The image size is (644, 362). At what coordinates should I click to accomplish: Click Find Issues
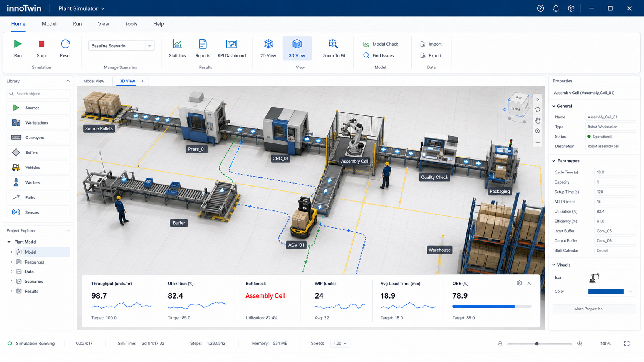pos(379,55)
